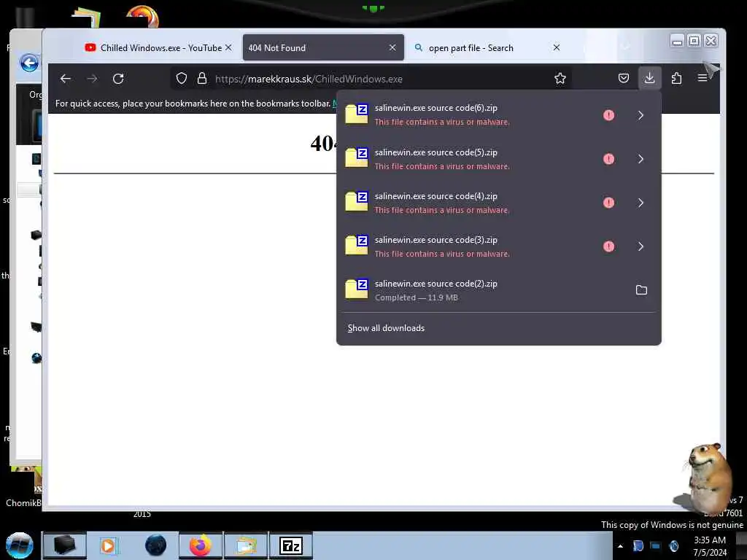The height and width of the screenshot is (560, 747).
Task: Show hidden system tray icons
Action: [x=620, y=546]
